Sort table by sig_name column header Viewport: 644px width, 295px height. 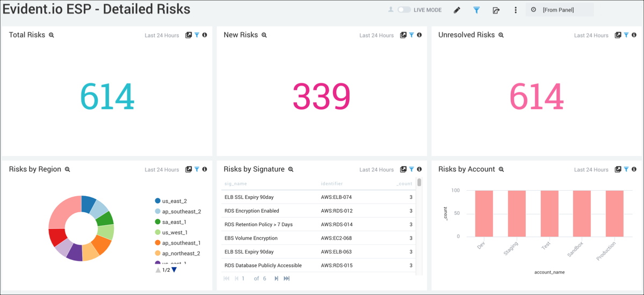tap(236, 184)
